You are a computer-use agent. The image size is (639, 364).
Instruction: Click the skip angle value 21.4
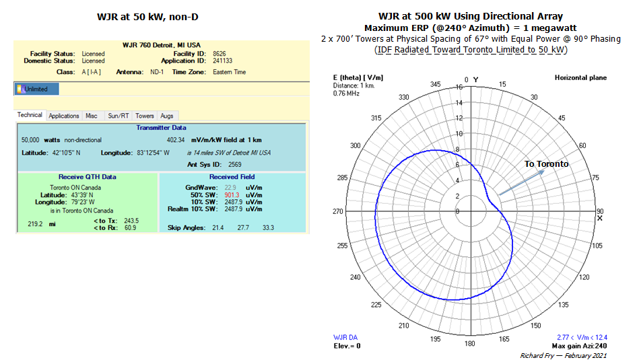click(217, 227)
